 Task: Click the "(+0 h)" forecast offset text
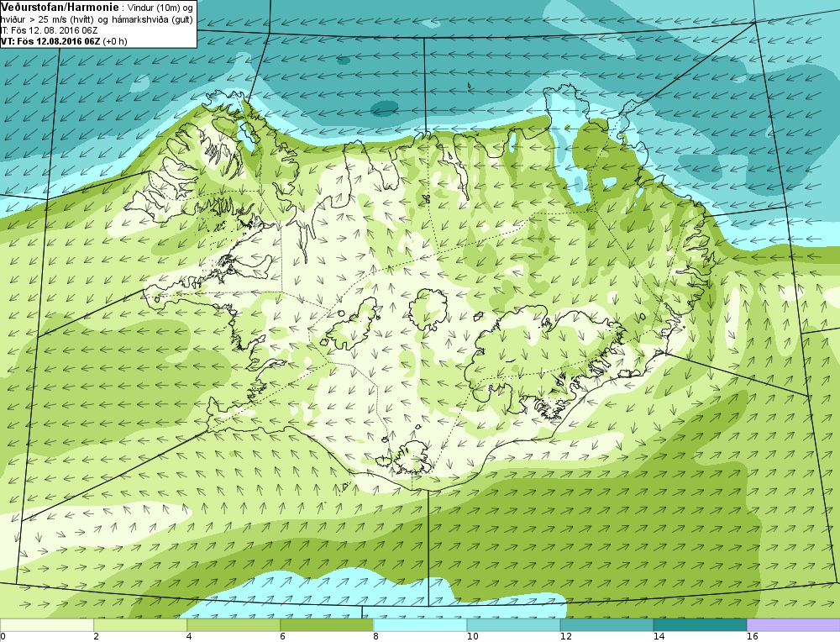pyautogui.click(x=115, y=41)
